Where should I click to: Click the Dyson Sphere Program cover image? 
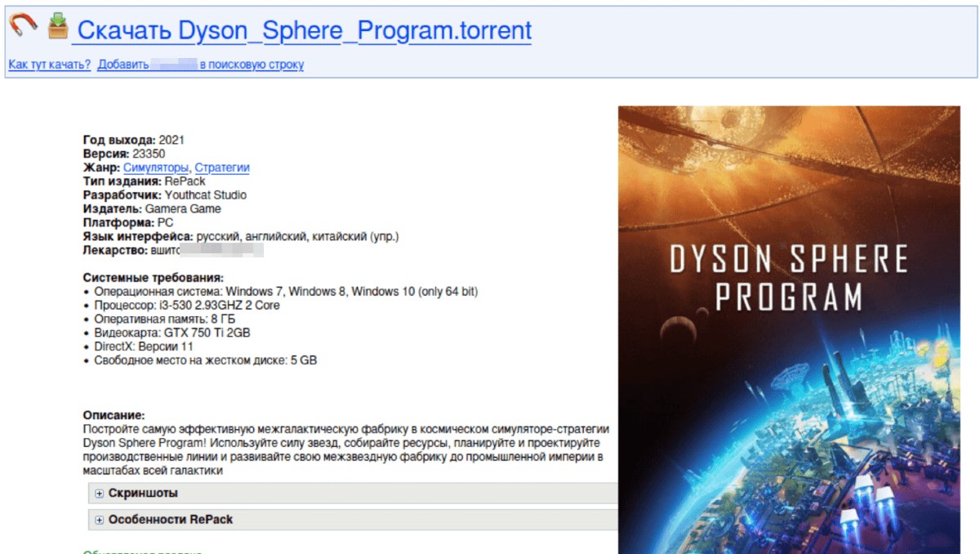click(789, 330)
